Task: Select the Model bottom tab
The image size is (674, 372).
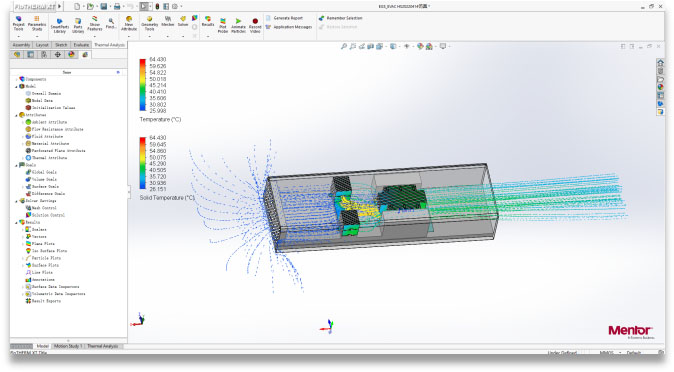Action: click(x=42, y=346)
